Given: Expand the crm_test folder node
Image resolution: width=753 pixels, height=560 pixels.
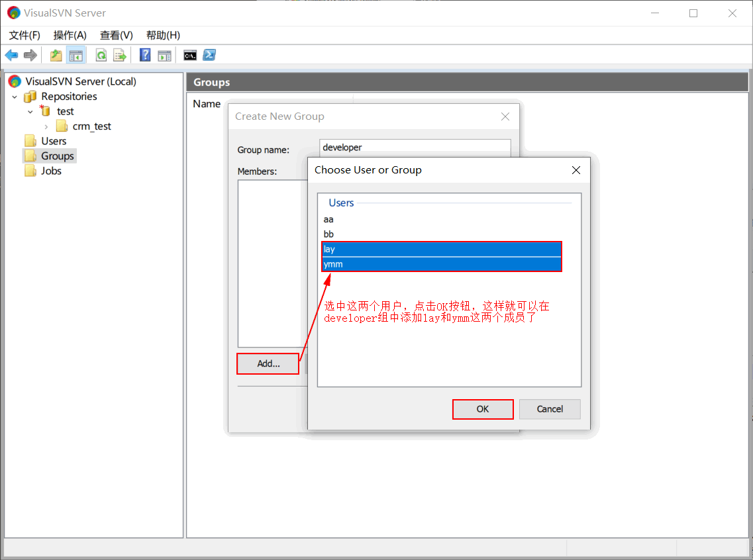Looking at the screenshot, I should coord(46,126).
